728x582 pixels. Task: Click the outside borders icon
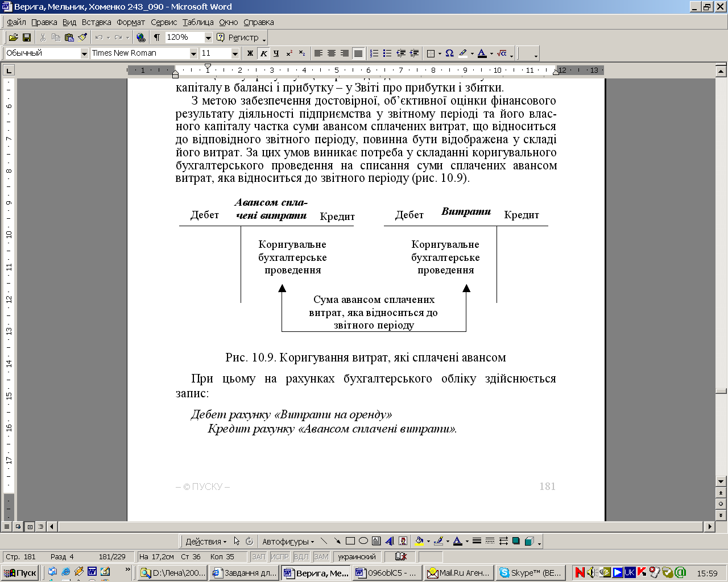(431, 53)
